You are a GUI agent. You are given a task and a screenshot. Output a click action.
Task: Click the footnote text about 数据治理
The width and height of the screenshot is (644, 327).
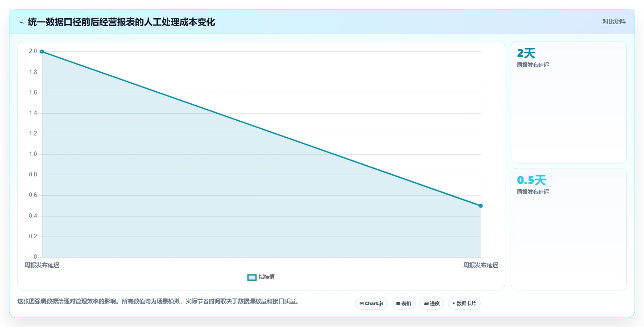[158, 302]
